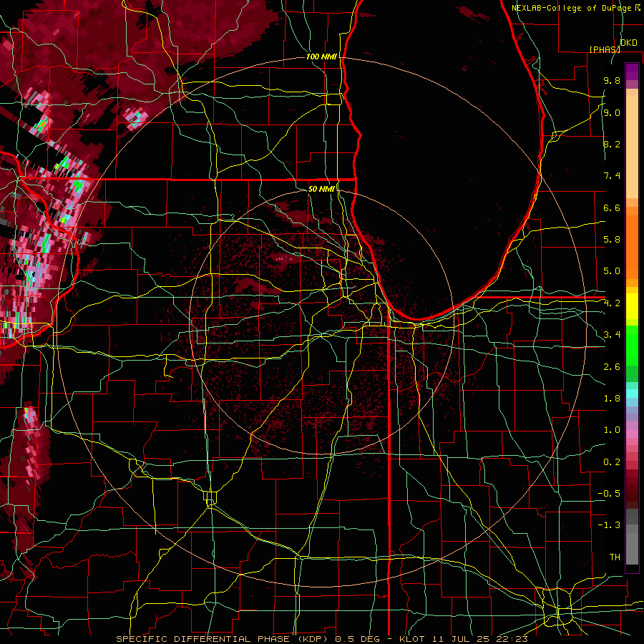Click the 3.4 scale value

612,335
